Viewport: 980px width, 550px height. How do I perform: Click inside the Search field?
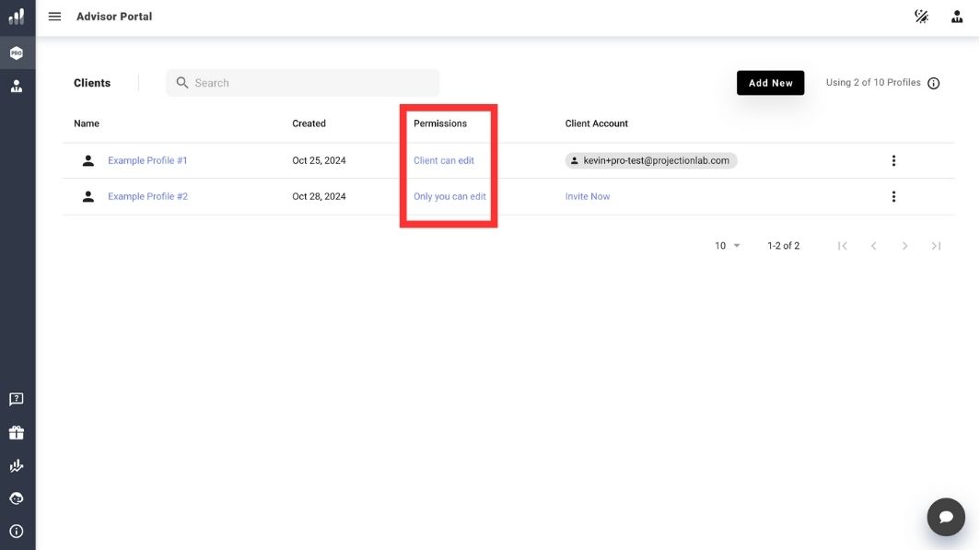pyautogui.click(x=302, y=82)
